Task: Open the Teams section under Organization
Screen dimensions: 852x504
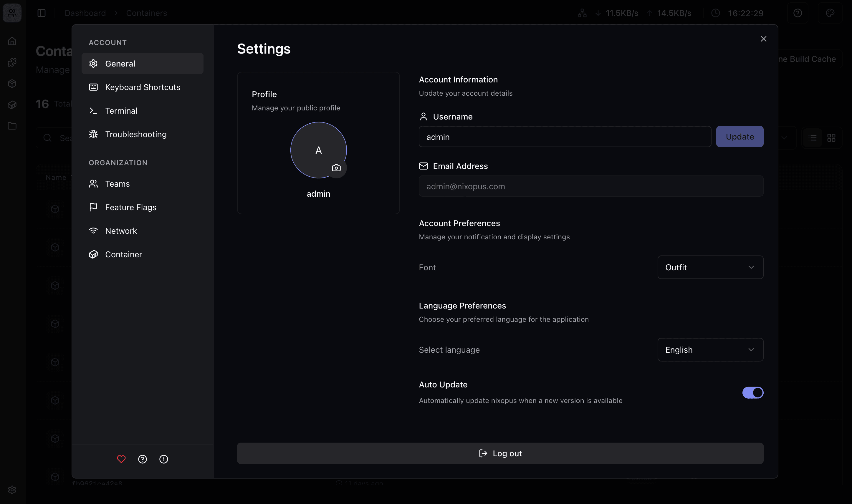Action: point(117,183)
